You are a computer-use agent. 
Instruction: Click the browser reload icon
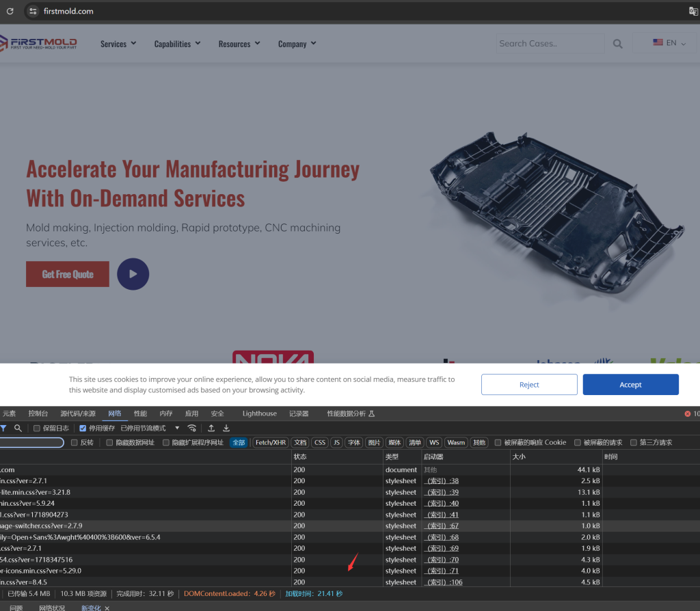[x=11, y=11]
